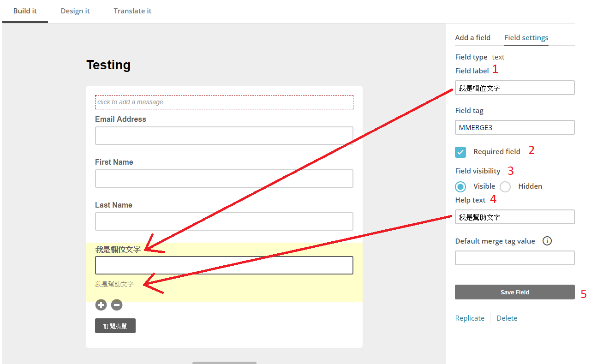The image size is (609, 364).
Task: Open info icon beside Default merge tag value
Action: click(547, 241)
